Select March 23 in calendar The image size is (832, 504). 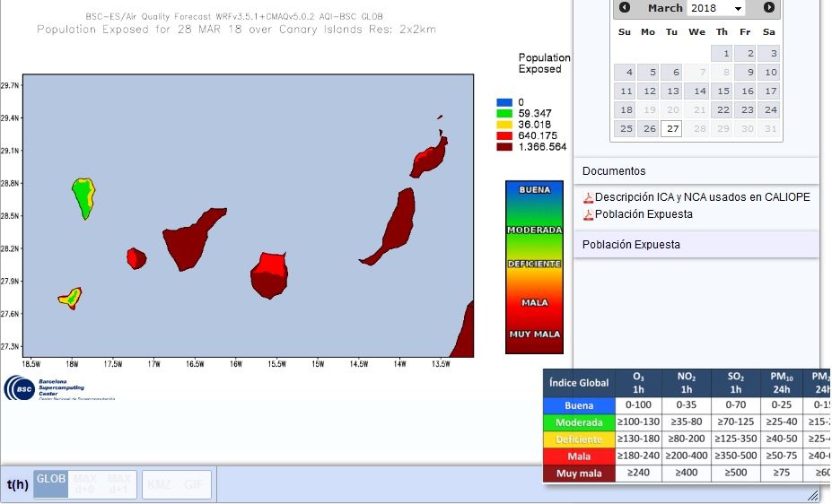(x=745, y=109)
